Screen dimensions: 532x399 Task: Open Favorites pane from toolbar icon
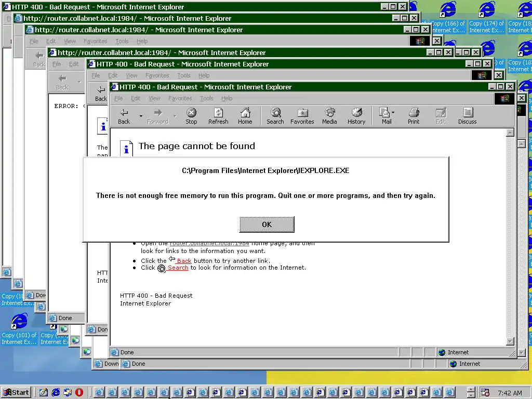coord(302,116)
